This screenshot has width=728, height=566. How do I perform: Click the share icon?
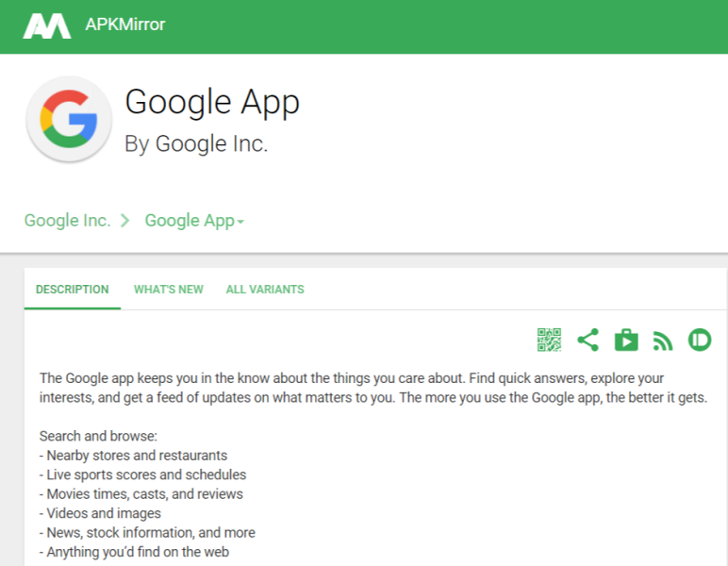[587, 340]
